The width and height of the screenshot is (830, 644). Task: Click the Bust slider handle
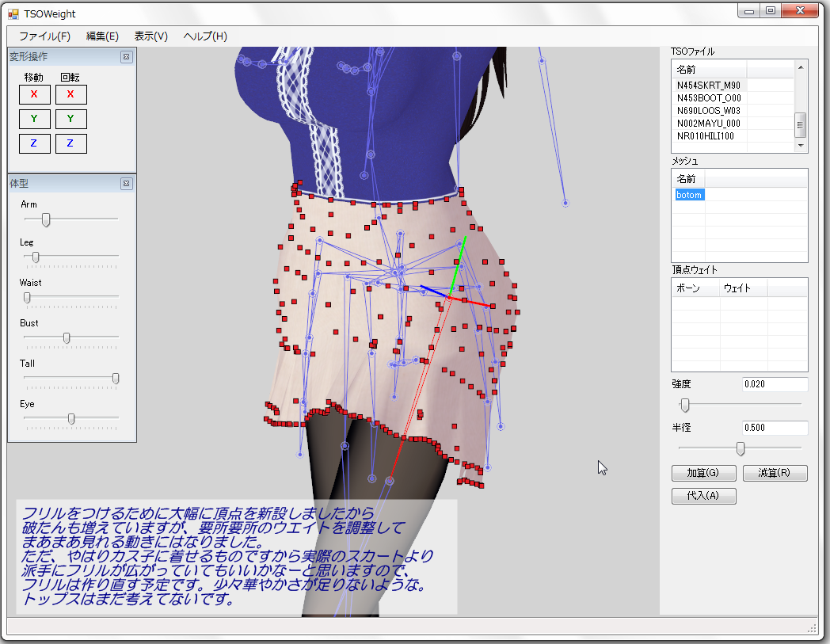pos(67,338)
